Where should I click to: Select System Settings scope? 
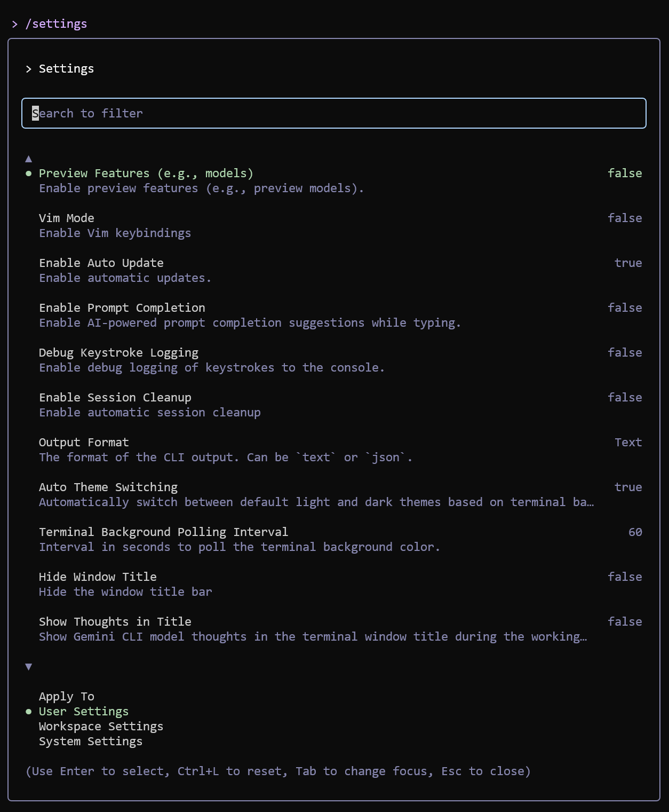pos(91,742)
